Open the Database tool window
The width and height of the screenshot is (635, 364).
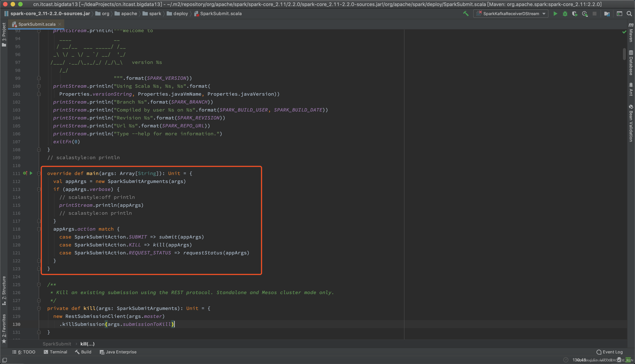click(631, 63)
